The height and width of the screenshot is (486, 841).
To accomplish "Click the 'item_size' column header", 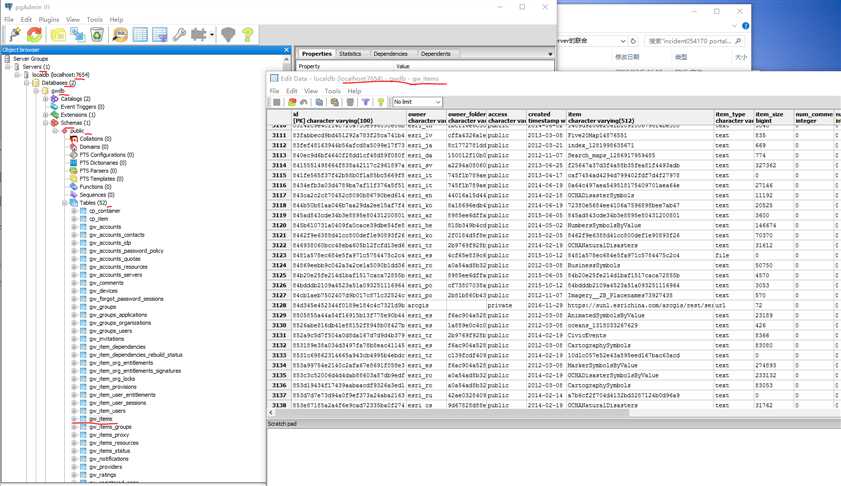I will click(x=773, y=117).
